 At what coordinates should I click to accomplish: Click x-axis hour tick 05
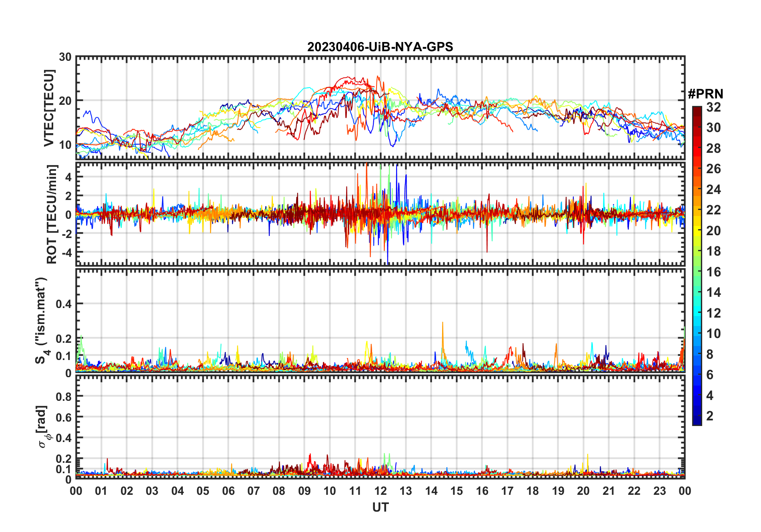(203, 491)
